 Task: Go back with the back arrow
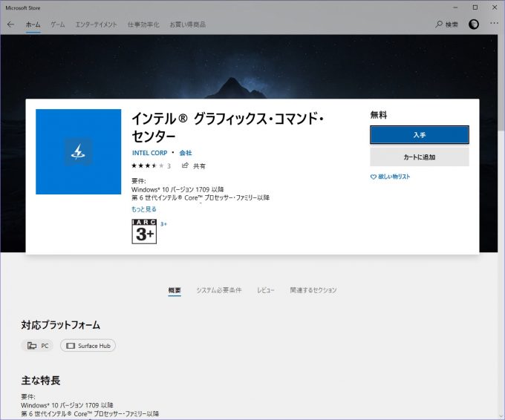(10, 24)
